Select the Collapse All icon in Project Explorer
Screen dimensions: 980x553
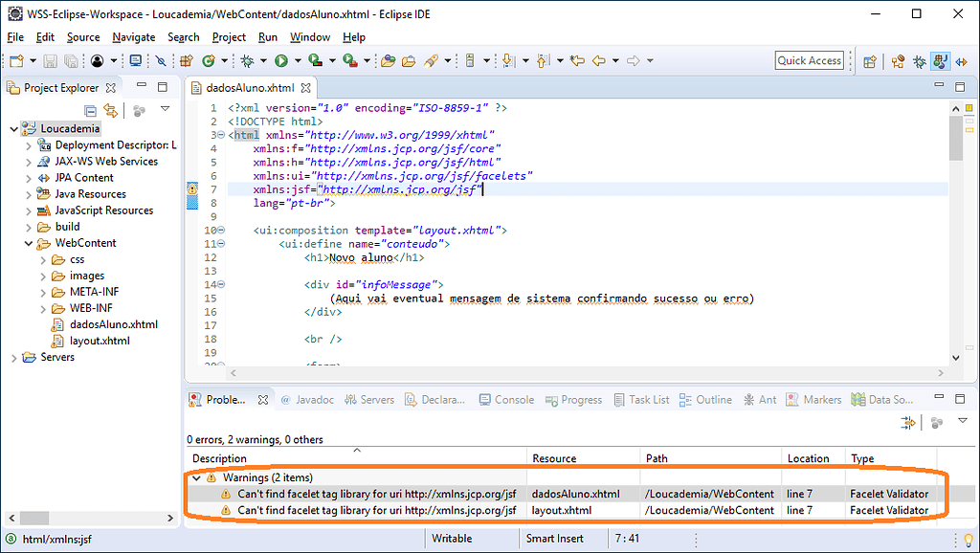(x=92, y=110)
